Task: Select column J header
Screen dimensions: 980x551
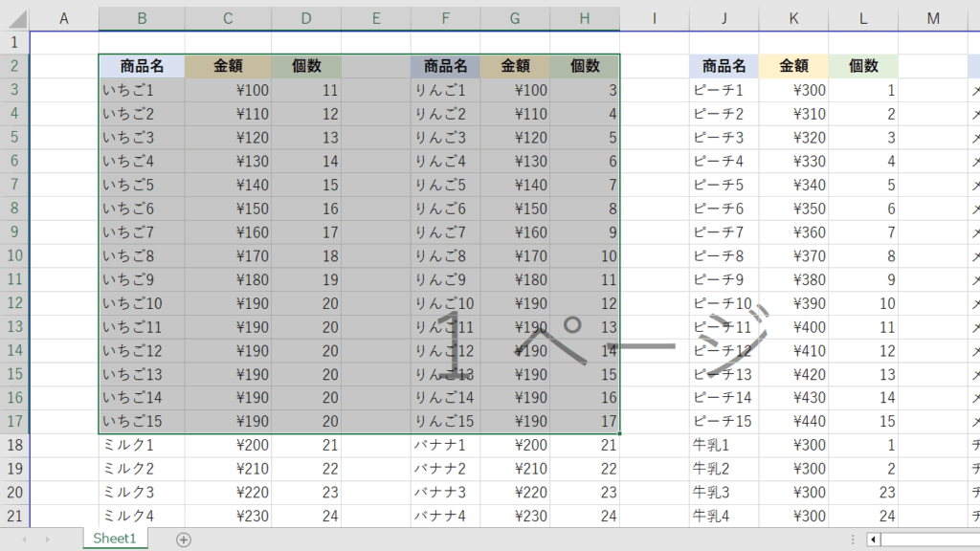Action: pos(724,19)
